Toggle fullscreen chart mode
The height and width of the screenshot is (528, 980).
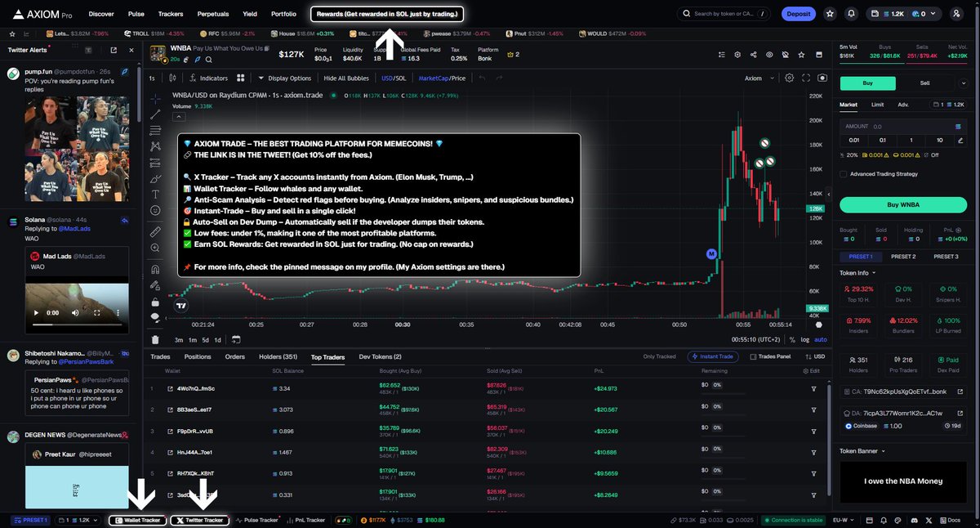(807, 78)
